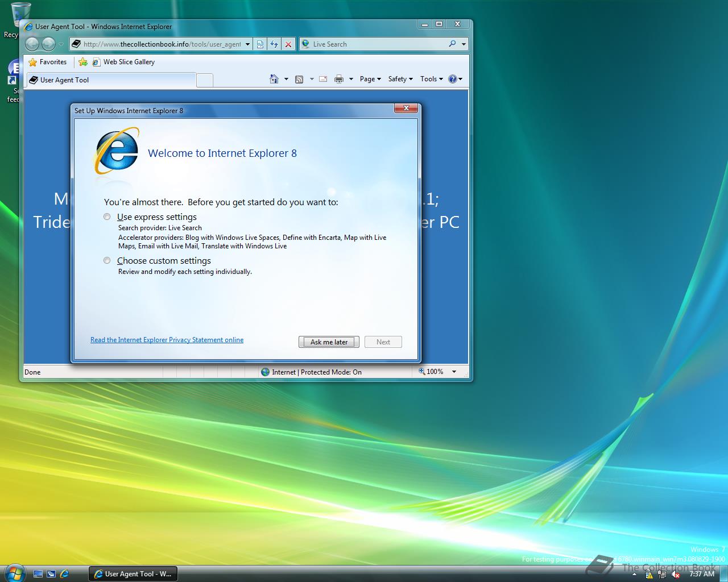Minimize the Internet Explorer window

pyautogui.click(x=424, y=24)
